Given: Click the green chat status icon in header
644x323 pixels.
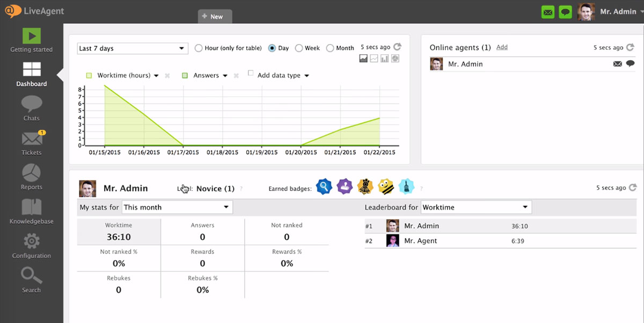Looking at the screenshot, I should tap(565, 12).
